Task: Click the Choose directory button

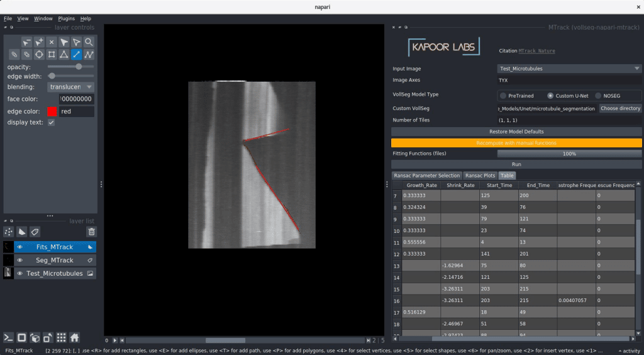Action: coord(620,108)
